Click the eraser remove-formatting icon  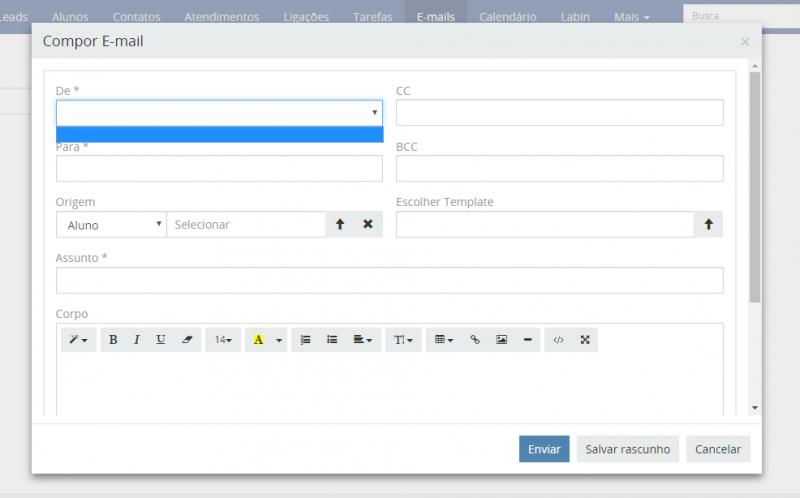coord(187,340)
